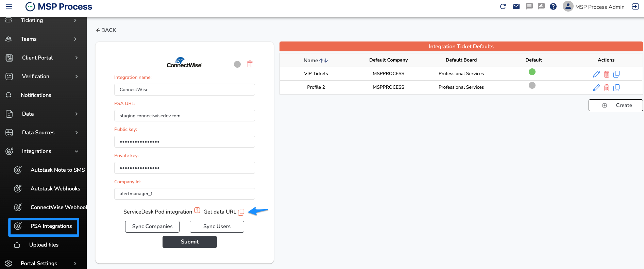This screenshot has width=644, height=269.
Task: Focus the Private key field
Action: [x=185, y=168]
